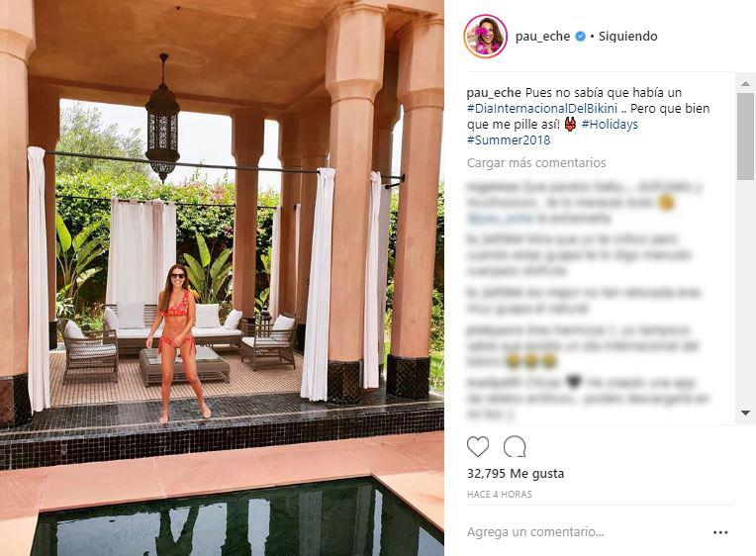The width and height of the screenshot is (756, 556).
Task: View the 32,795 Me gusta likes list
Action: coord(516,474)
